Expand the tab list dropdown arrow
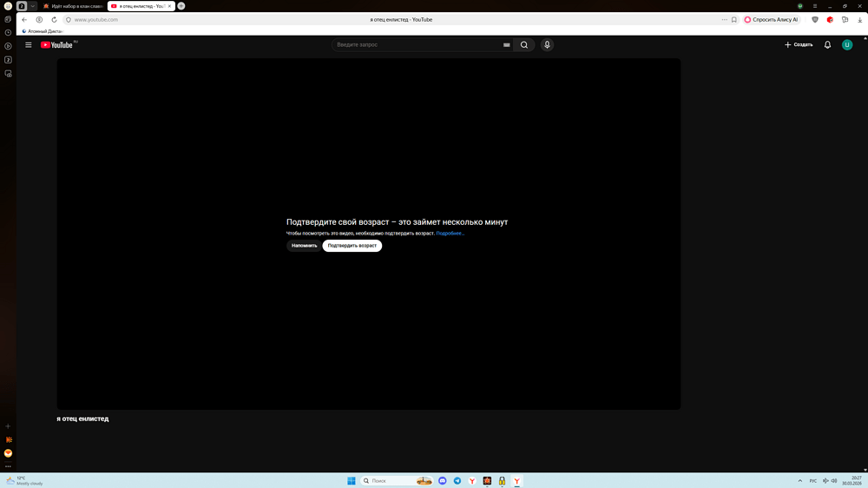The image size is (868, 488). click(33, 6)
